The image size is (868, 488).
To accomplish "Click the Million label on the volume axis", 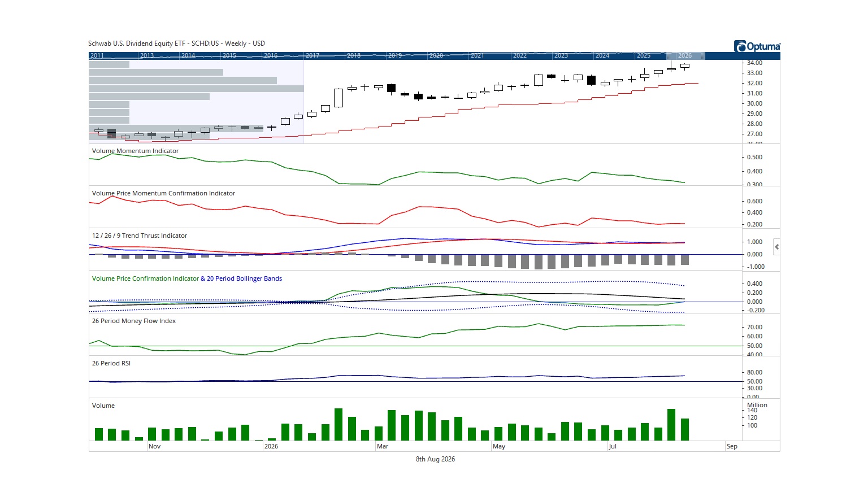I will click(x=757, y=405).
